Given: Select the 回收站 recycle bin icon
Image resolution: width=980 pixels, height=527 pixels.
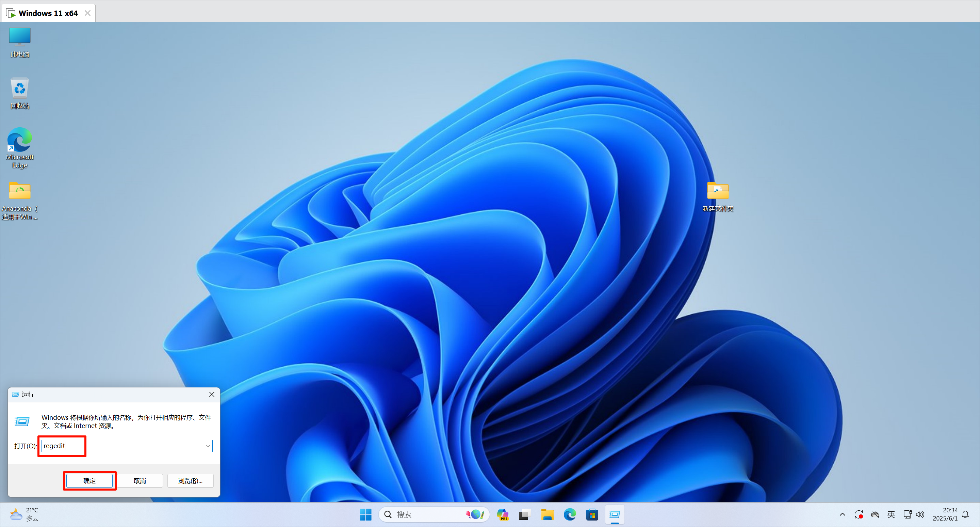Looking at the screenshot, I should click(19, 93).
